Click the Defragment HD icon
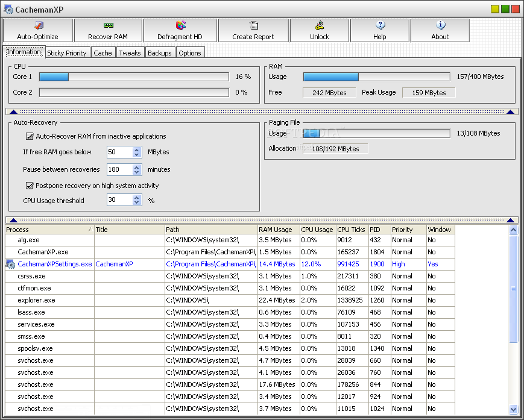The width and height of the screenshot is (524, 420). (180, 25)
